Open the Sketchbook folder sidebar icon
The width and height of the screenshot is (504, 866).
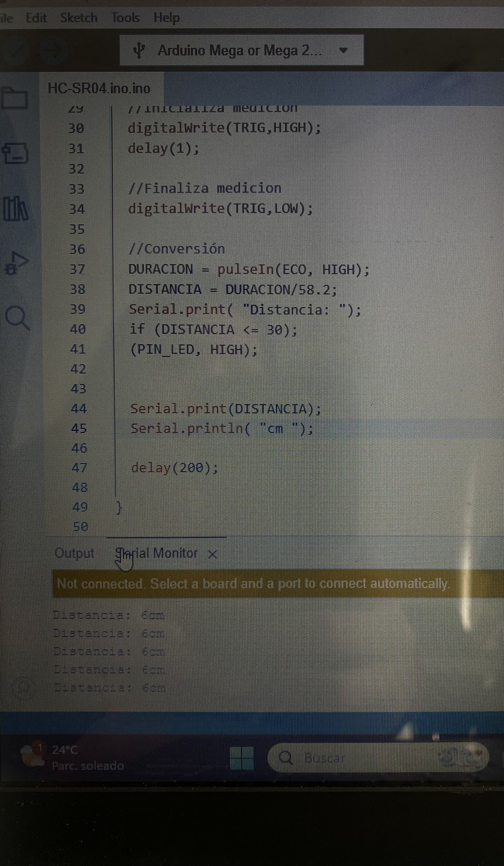click(x=14, y=98)
